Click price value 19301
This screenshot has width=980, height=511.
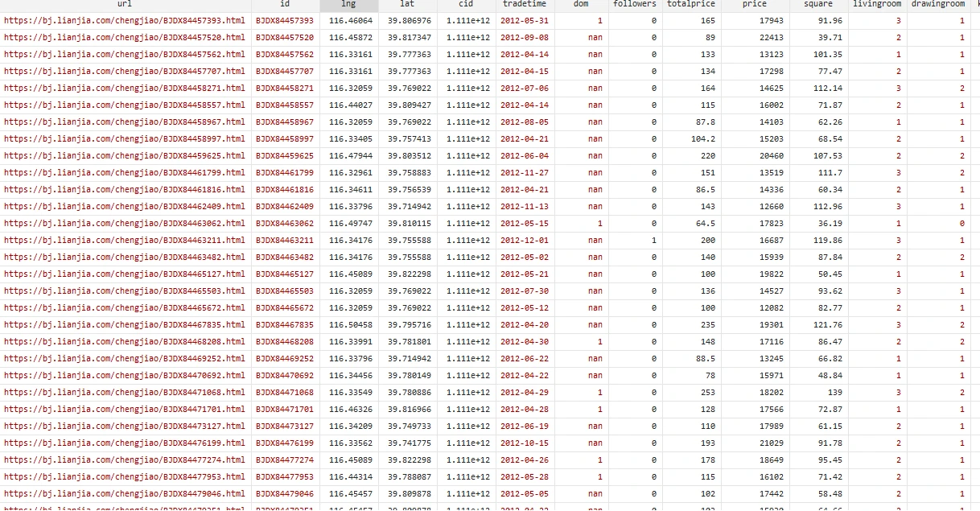pos(771,325)
